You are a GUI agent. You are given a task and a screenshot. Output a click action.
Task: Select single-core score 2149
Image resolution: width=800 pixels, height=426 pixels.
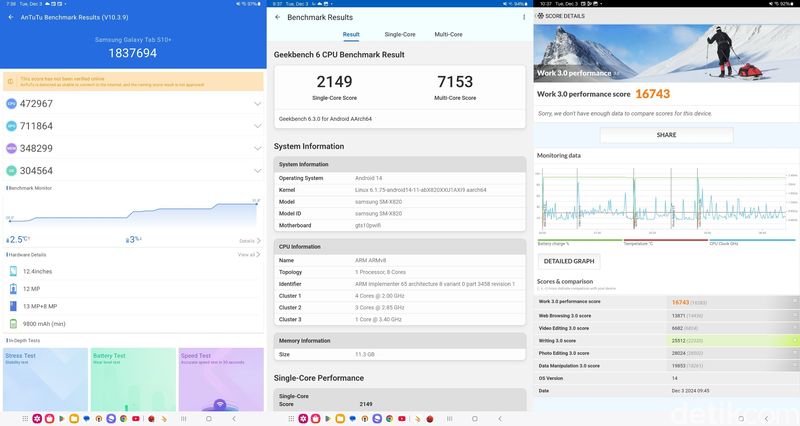[x=334, y=82]
